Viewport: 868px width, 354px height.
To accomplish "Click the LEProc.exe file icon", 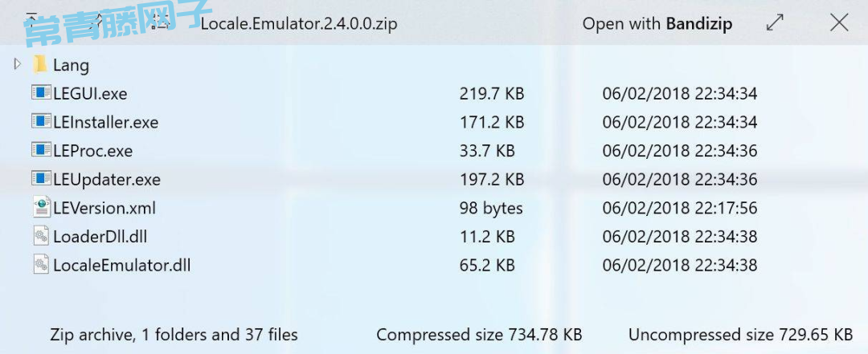I will (41, 150).
